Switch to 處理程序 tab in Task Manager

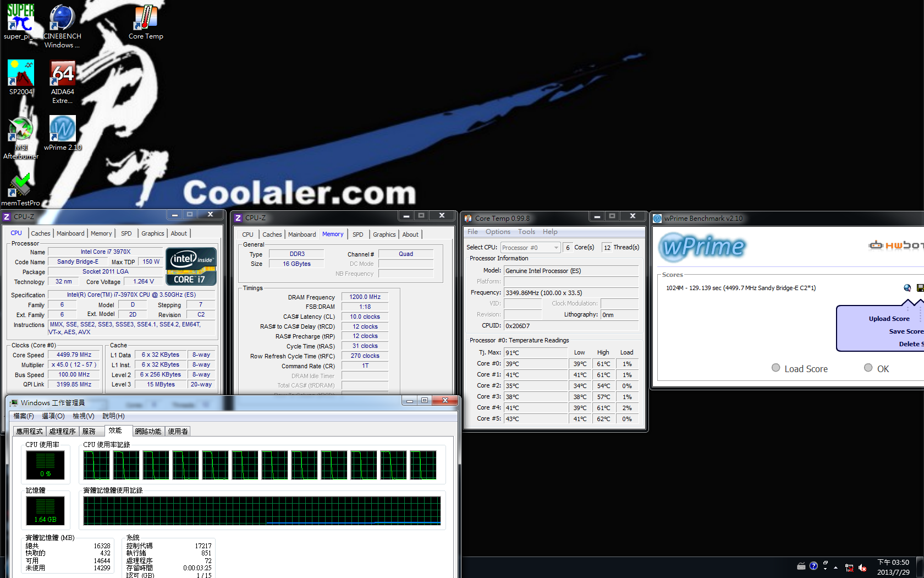point(62,431)
